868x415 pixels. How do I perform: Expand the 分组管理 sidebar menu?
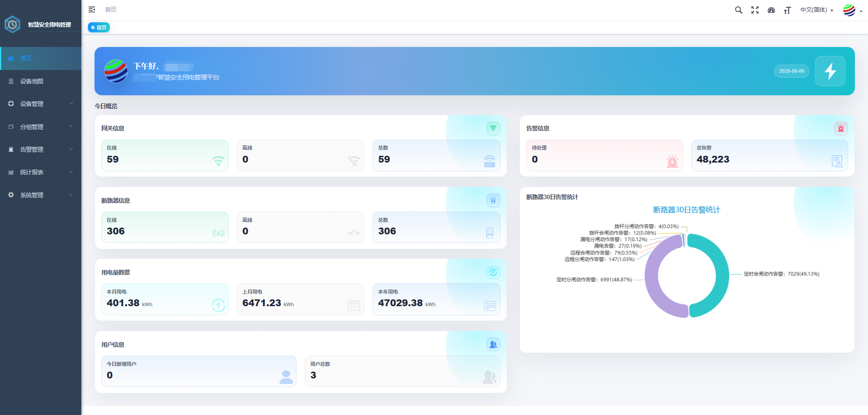click(41, 127)
